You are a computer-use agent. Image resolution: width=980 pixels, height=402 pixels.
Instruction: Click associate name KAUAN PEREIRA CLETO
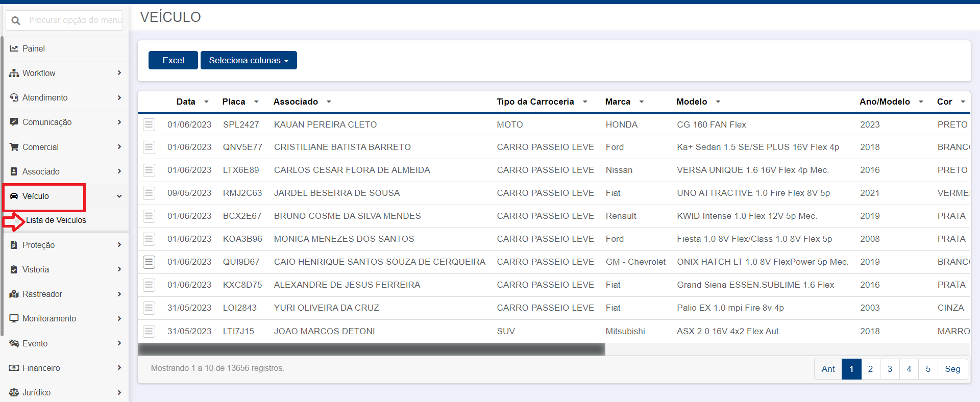click(x=325, y=124)
